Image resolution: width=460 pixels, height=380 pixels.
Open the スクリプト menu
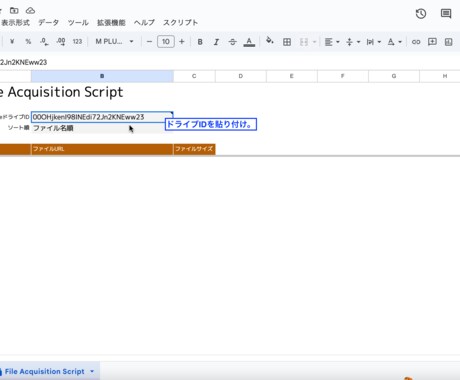[x=180, y=23]
